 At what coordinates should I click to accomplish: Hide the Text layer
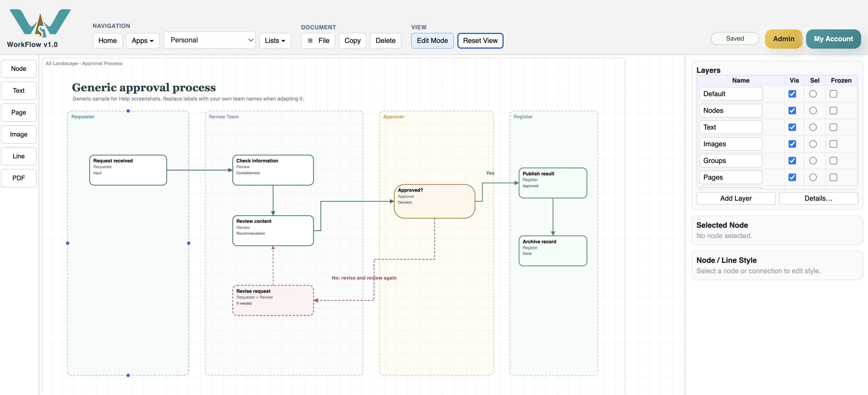click(x=792, y=128)
